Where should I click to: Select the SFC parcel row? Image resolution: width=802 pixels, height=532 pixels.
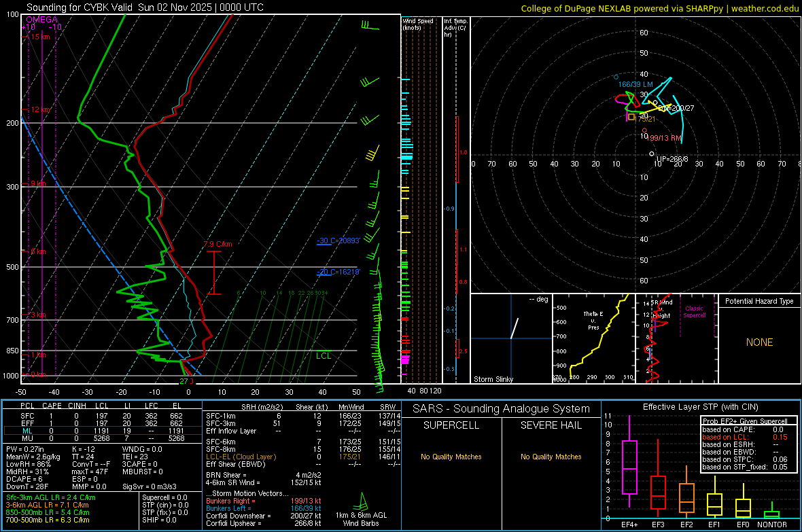point(102,416)
